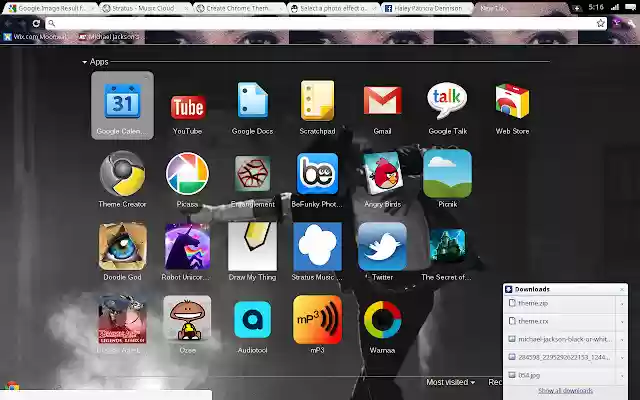Open the Stratus Music app
Image resolution: width=640 pixels, height=400 pixels.
[x=317, y=247]
